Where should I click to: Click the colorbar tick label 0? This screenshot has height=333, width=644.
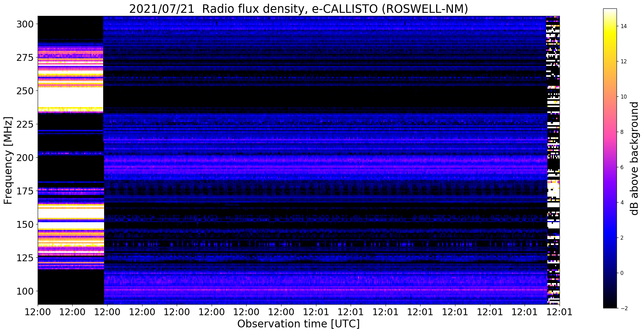click(622, 273)
